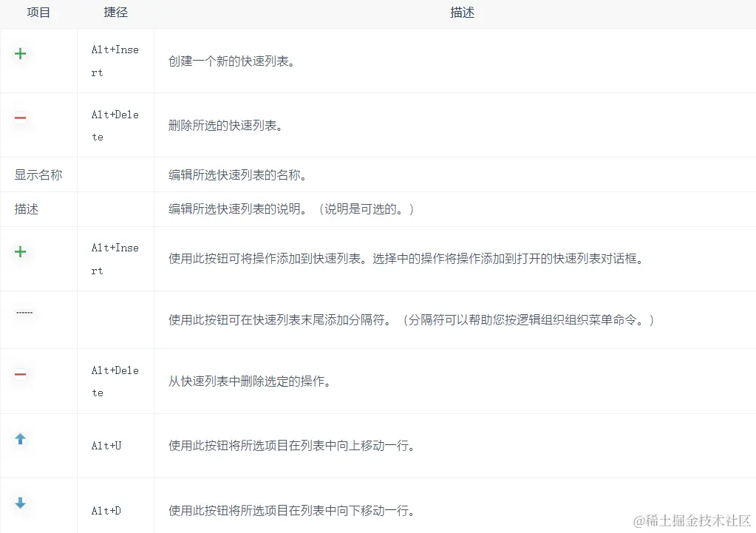Click the Alt+Delete shortcut beside 从快速列表中删除
Screen dimensions: 756x533
tap(115, 381)
